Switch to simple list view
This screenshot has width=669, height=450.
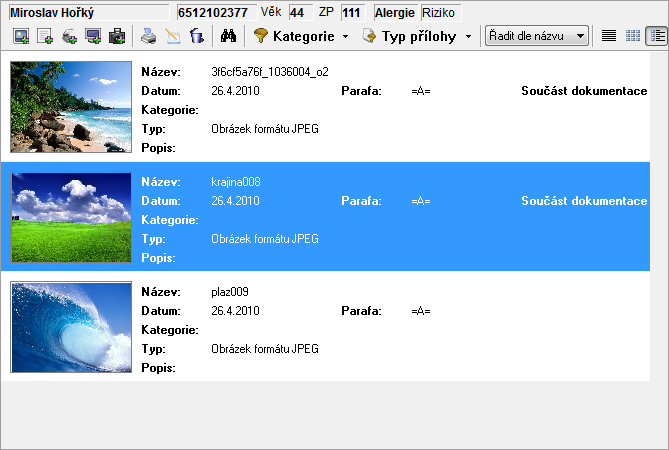coord(610,36)
